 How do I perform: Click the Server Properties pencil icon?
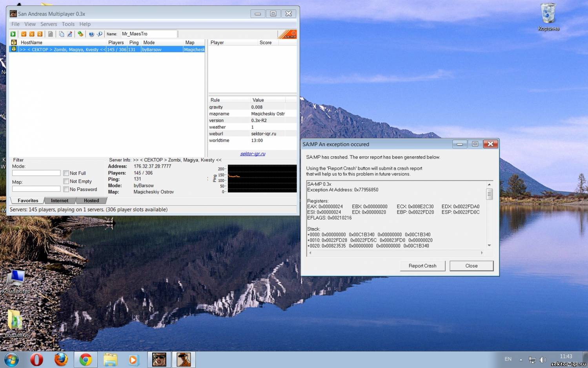tap(69, 34)
